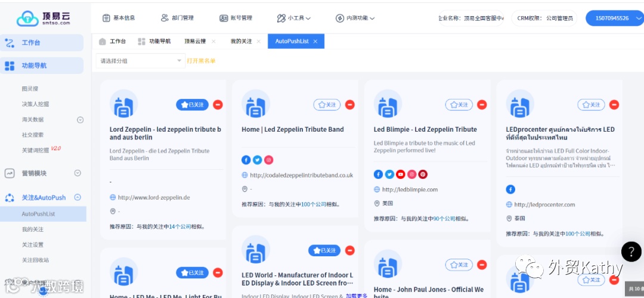Open 我的关注 in the sidebar

(32, 229)
